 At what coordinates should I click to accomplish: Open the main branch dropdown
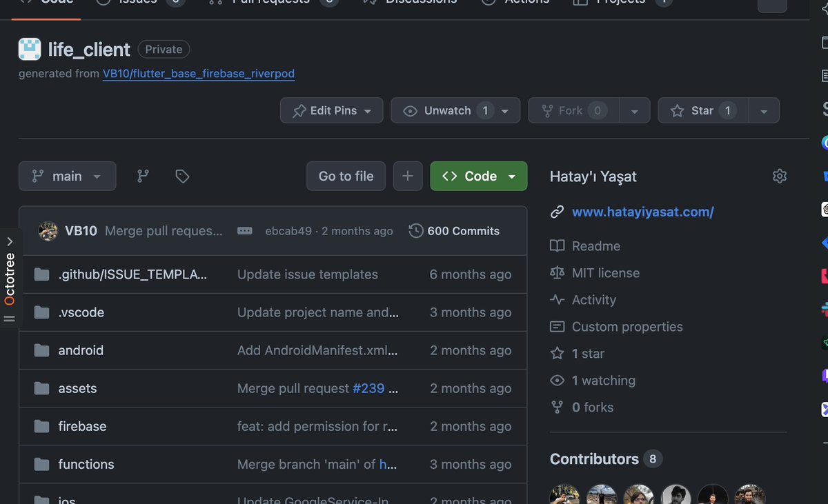click(x=67, y=176)
